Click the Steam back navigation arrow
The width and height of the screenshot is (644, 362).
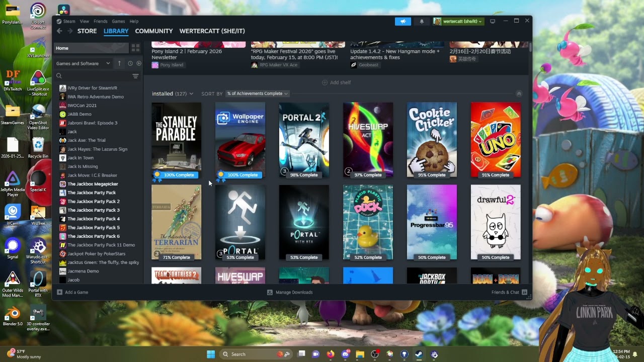tap(59, 31)
